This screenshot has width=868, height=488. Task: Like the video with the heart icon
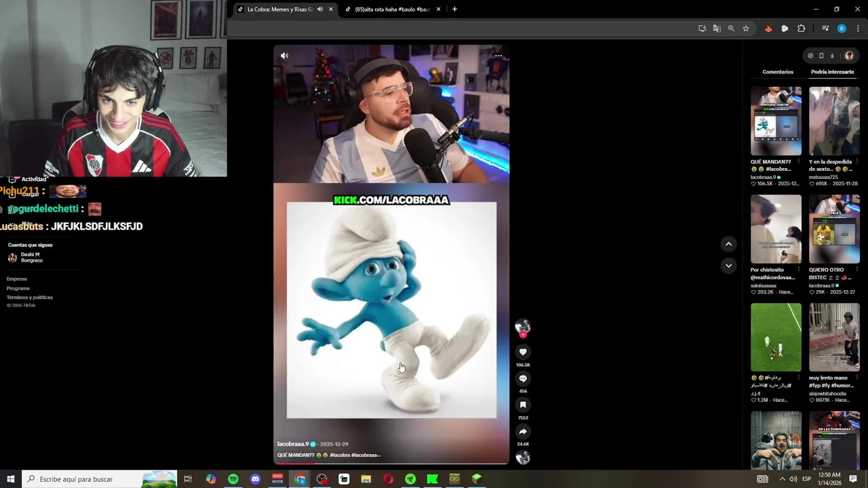point(523,352)
